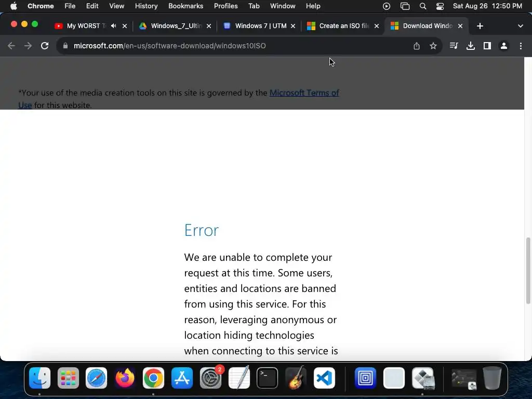The width and height of the screenshot is (532, 399).
Task: Open the Chrome app menu
Action: pos(41,6)
